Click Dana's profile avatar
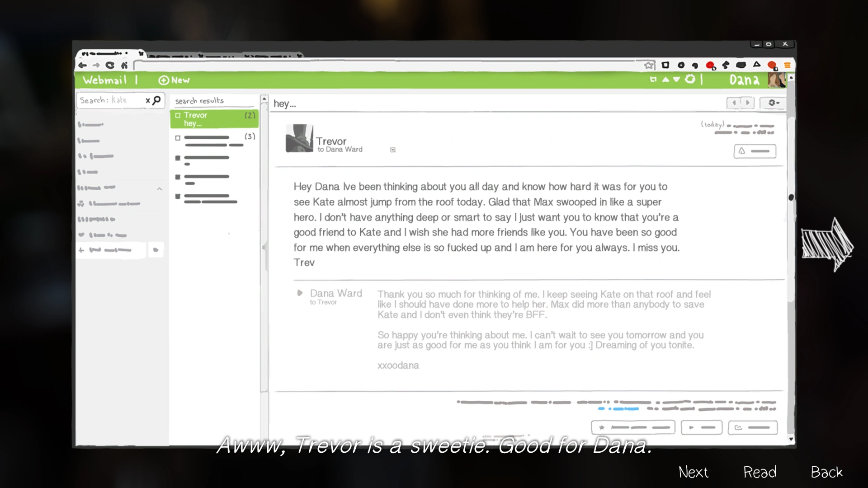Screen dimensions: 868x488 click(776, 80)
